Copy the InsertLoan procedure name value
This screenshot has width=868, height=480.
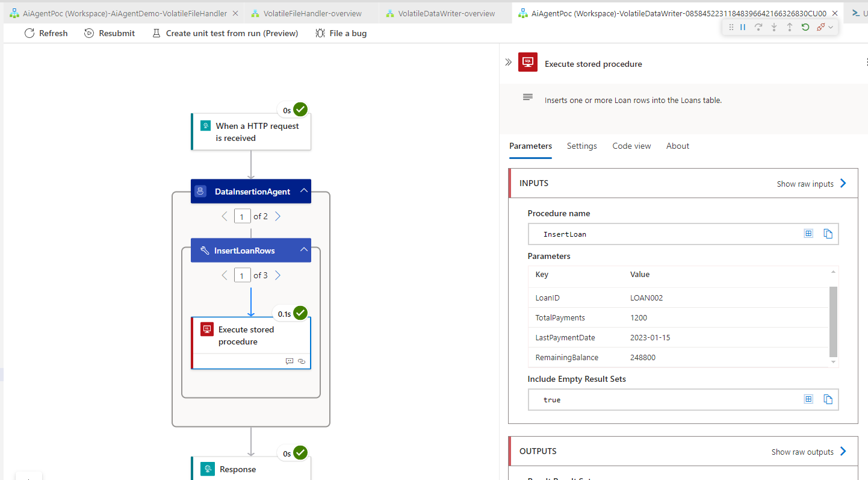828,234
